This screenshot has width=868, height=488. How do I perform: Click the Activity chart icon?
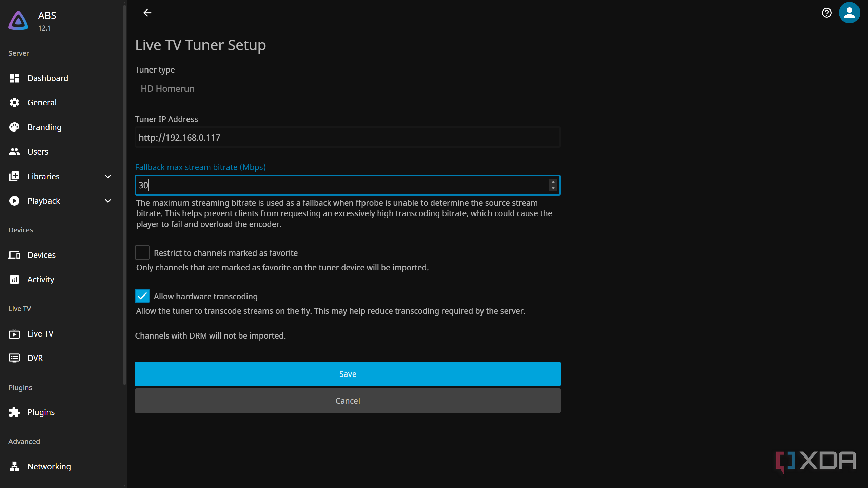[x=14, y=279]
